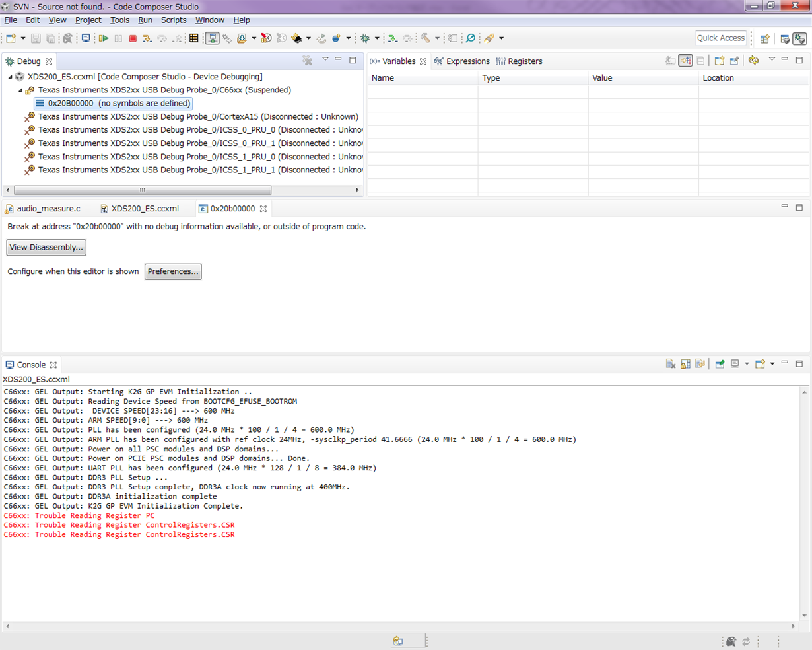Click the Open Console monitor icon in toolbar
Image resolution: width=812 pixels, height=650 pixels.
coord(86,38)
